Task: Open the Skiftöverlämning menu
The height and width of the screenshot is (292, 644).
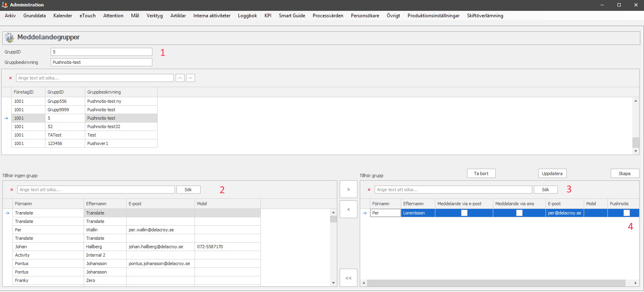Action: point(485,16)
